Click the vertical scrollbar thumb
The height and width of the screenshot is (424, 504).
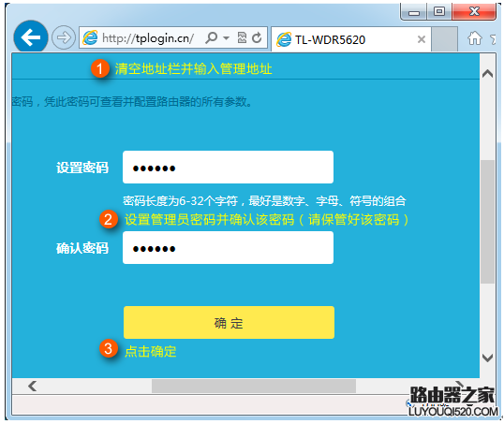(487, 222)
